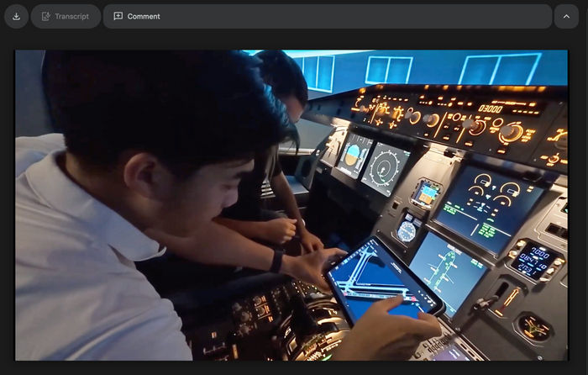
Task: Add a Comment
Action: (x=328, y=17)
